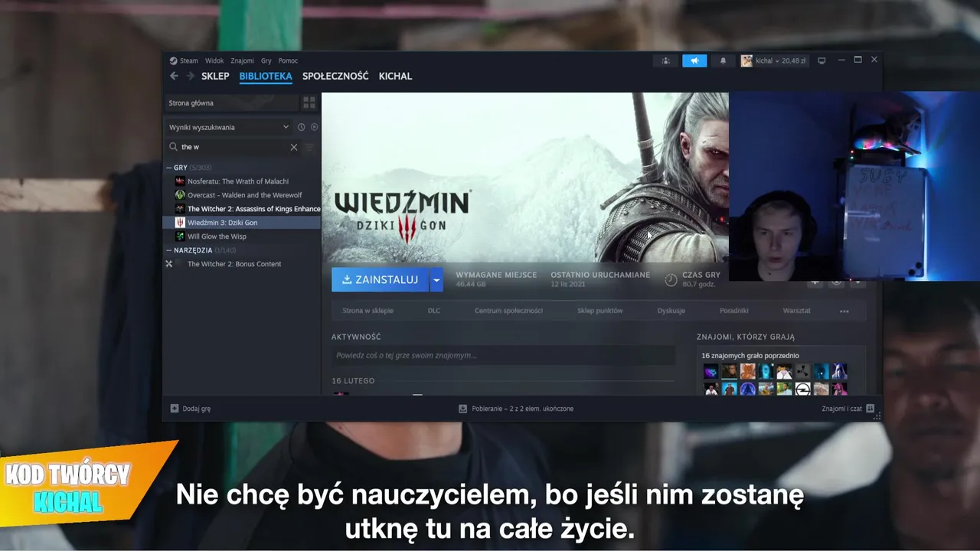Image resolution: width=980 pixels, height=551 pixels.
Task: Click the '16 znajomych grało poprzednio' text
Action: pyautogui.click(x=750, y=356)
